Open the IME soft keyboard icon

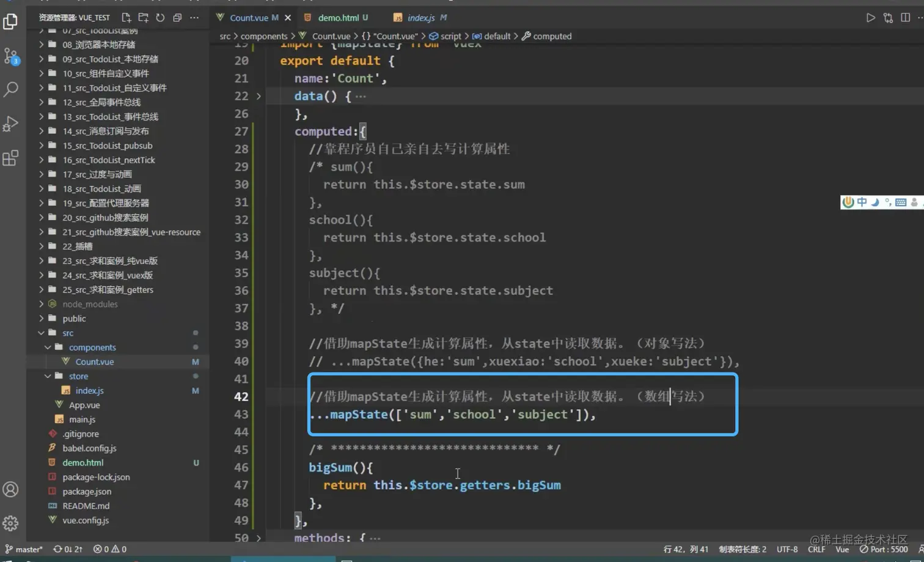(901, 202)
